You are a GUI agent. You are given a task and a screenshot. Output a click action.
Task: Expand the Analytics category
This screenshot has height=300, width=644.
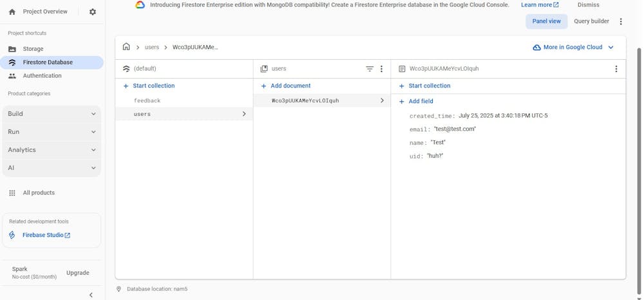click(x=52, y=150)
